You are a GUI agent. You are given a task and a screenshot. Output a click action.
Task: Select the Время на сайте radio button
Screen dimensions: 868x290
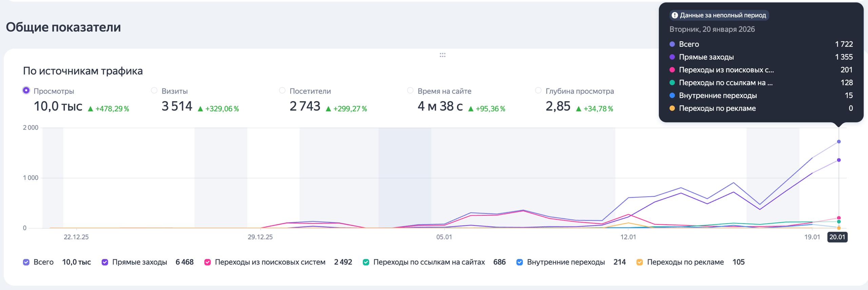[x=410, y=90]
